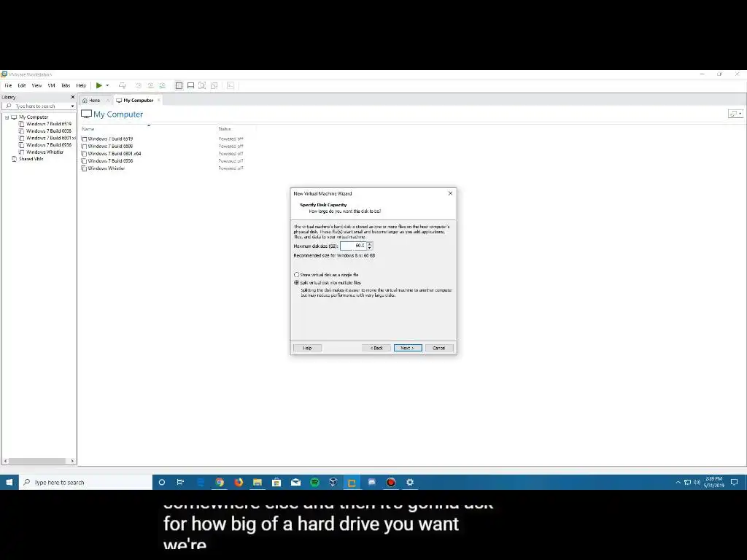747x560 pixels.
Task: Close the New Virtual Machine Wizard dialog
Action: coord(450,193)
